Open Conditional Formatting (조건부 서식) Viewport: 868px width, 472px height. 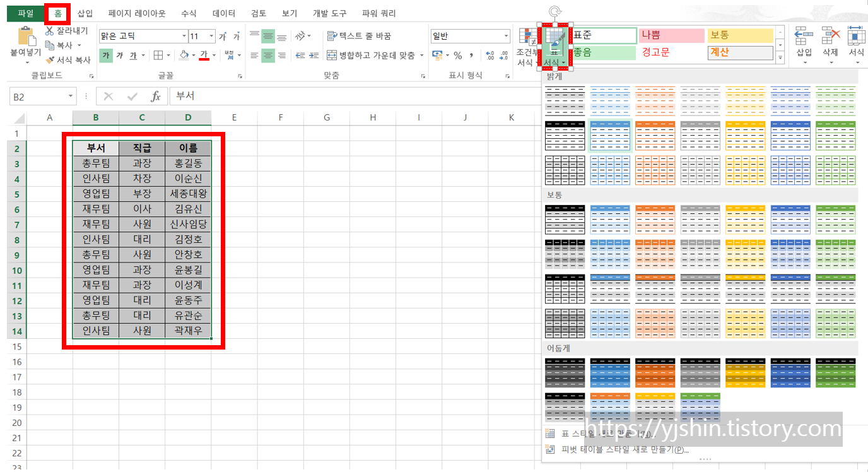[x=527, y=47]
